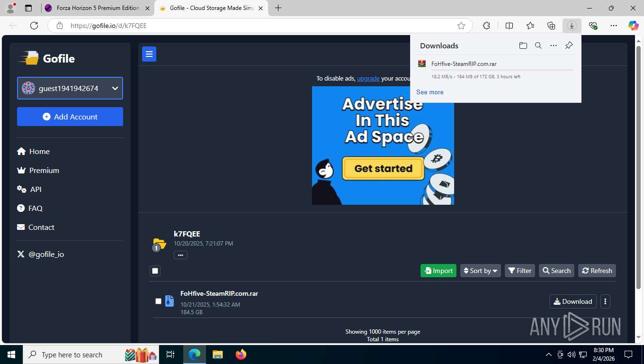Viewport: 644px width, 364px height.
Task: Launch the Copilot icon in Edge
Action: coord(633,26)
